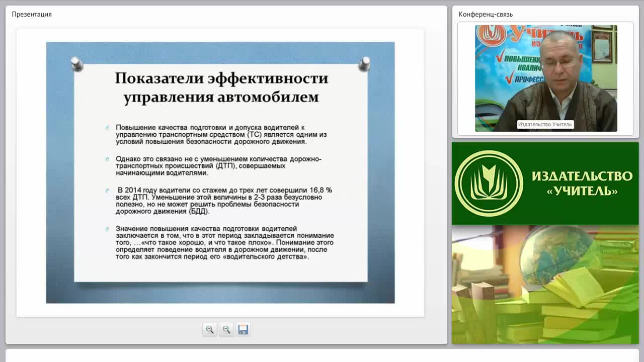Image resolution: width=644 pixels, height=362 pixels.
Task: Click the Издательство «Учитель» logo banner
Action: pyautogui.click(x=545, y=184)
